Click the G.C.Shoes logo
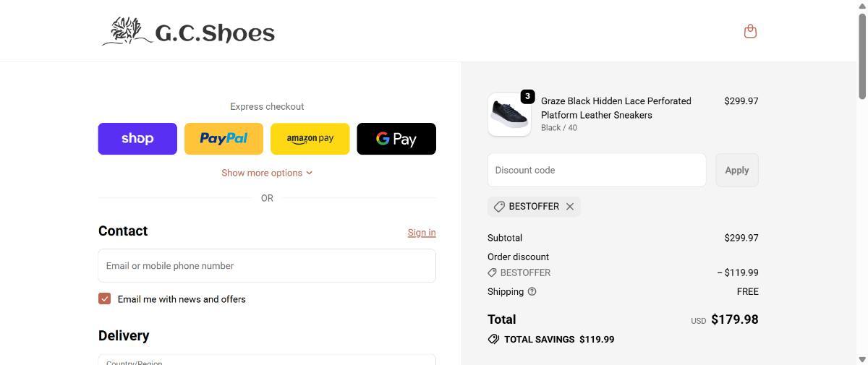This screenshot has height=365, width=868. pos(188,32)
